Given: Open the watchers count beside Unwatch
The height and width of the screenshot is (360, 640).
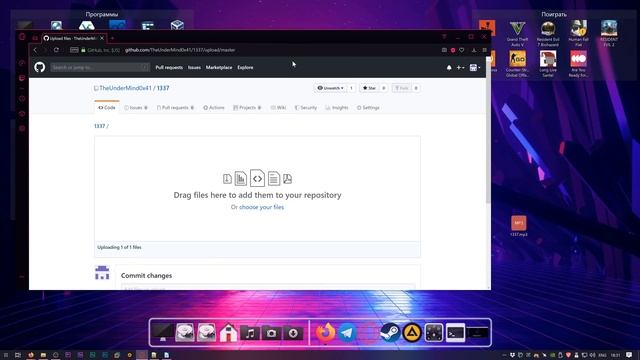Looking at the screenshot, I should click(351, 88).
